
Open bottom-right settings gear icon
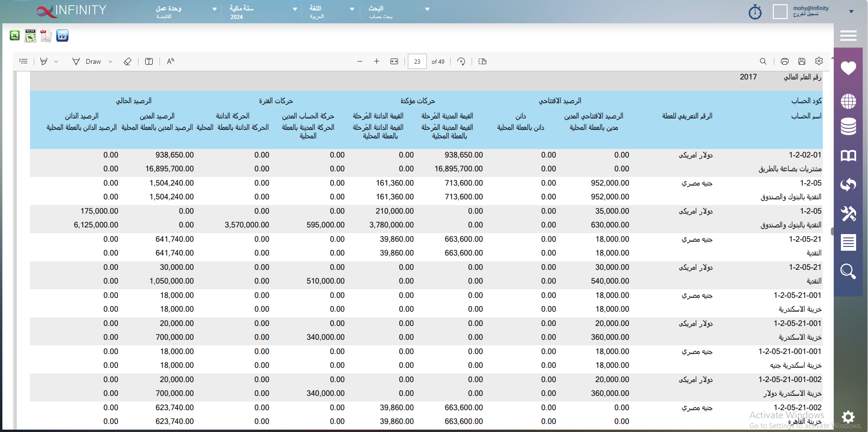(x=848, y=417)
